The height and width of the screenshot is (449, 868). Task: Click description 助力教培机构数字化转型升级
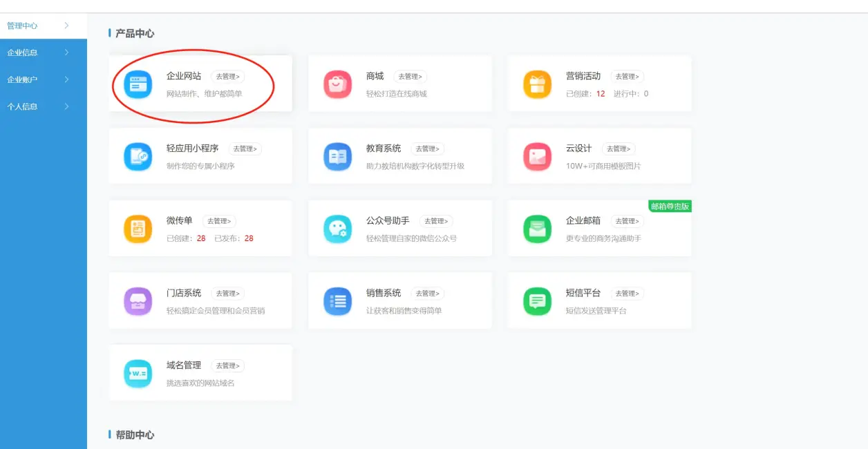coord(415,166)
